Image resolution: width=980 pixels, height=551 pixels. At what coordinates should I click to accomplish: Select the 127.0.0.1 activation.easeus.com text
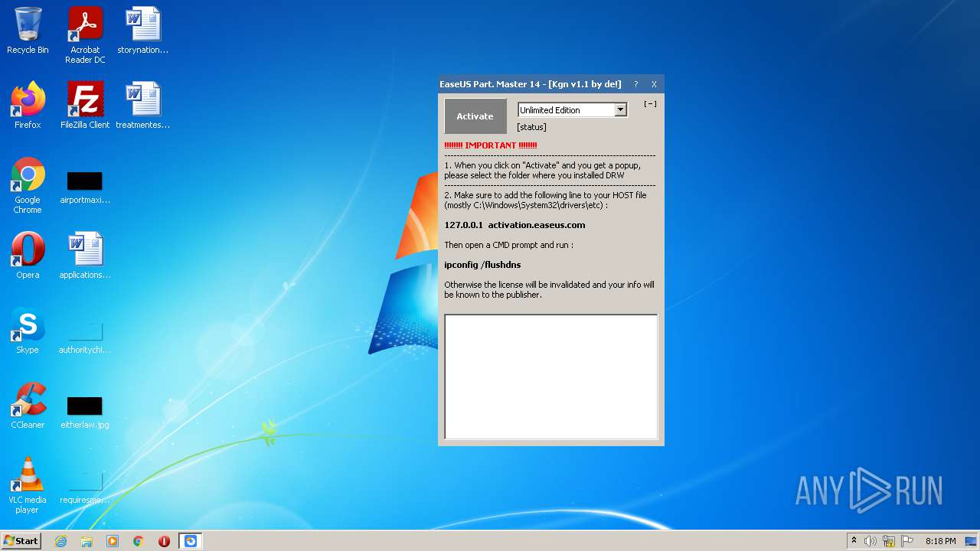[x=514, y=225]
